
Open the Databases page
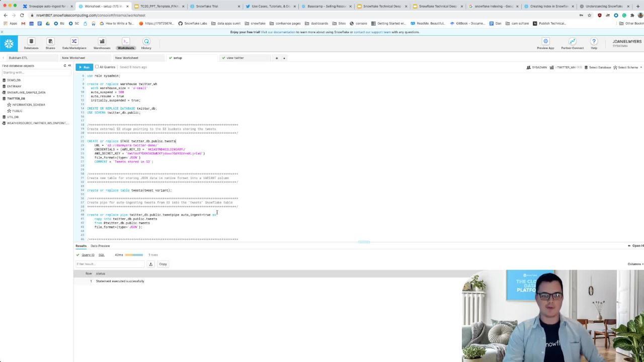31,44
